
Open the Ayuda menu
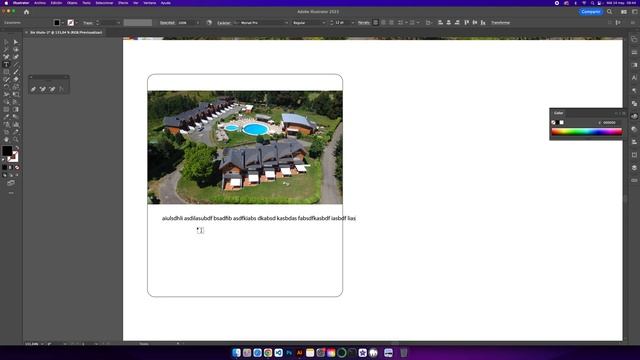coord(166,3)
